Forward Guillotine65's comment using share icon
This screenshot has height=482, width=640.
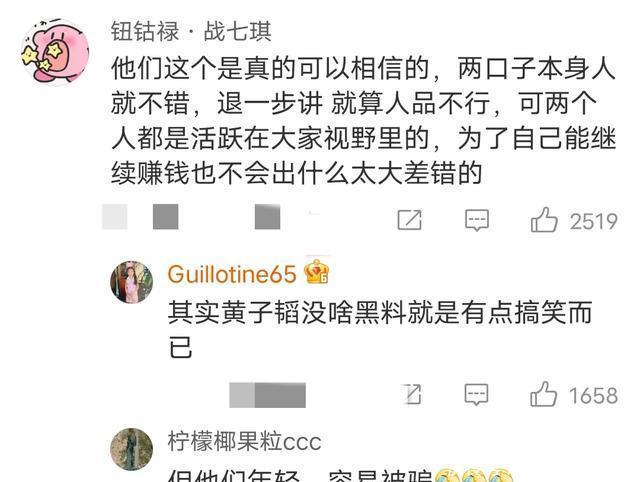(x=412, y=395)
